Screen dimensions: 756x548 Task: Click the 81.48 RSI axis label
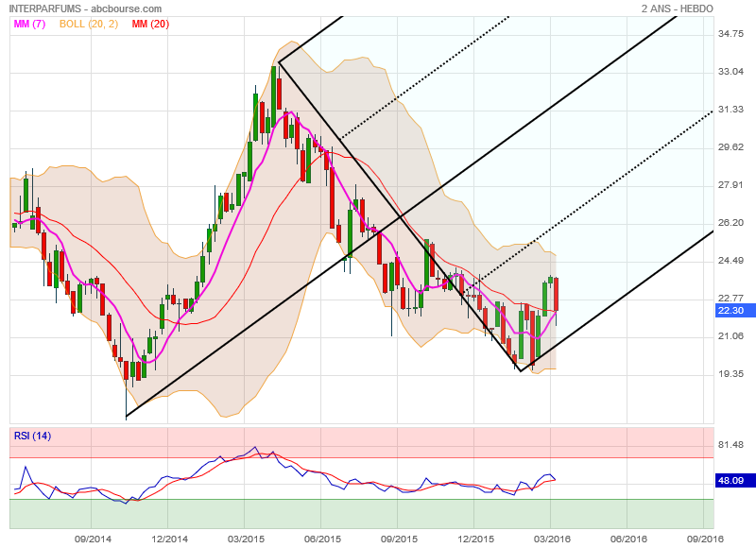(730, 445)
